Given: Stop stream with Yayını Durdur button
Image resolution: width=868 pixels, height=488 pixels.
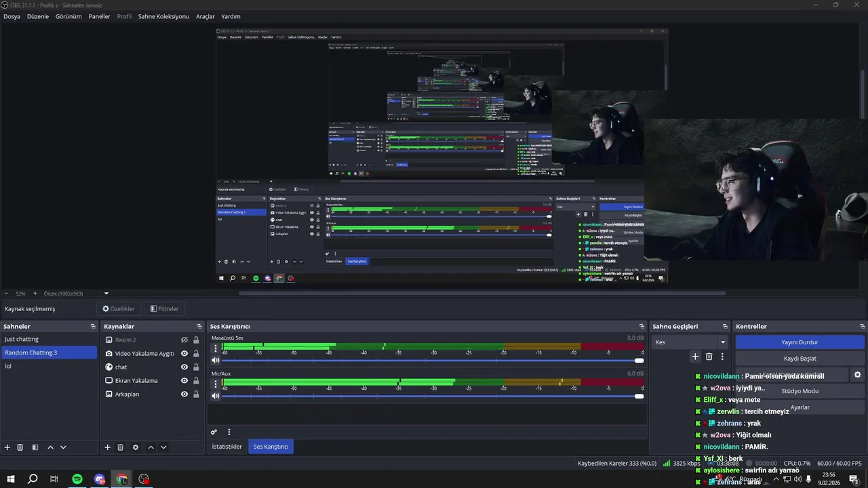Looking at the screenshot, I should tap(800, 342).
